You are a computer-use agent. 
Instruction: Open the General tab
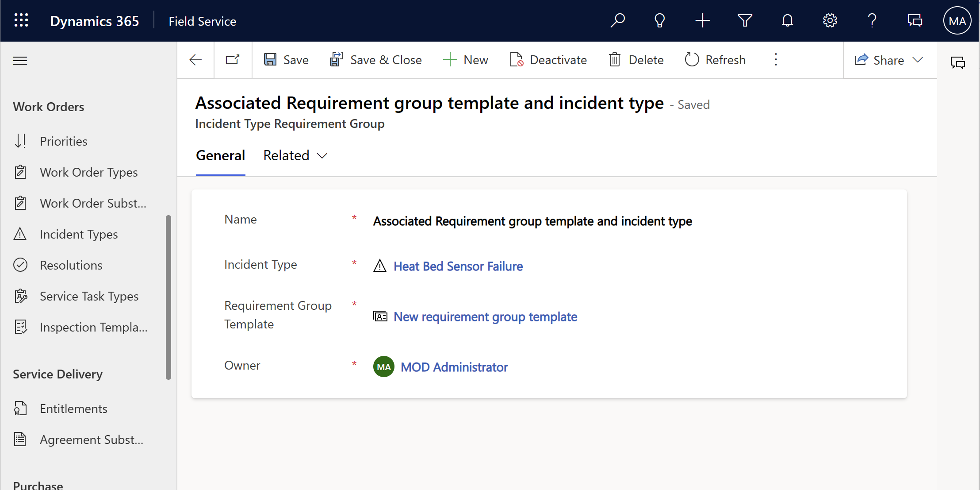[221, 155]
